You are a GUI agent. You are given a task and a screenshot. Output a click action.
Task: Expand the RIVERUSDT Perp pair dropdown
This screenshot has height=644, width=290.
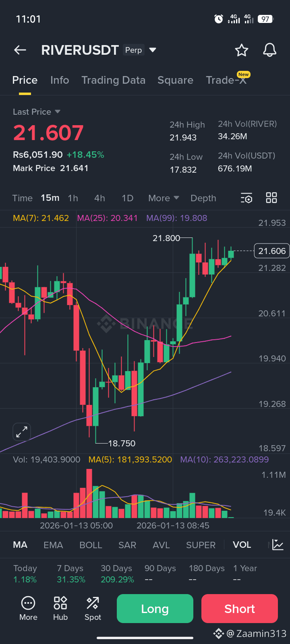[x=153, y=50]
